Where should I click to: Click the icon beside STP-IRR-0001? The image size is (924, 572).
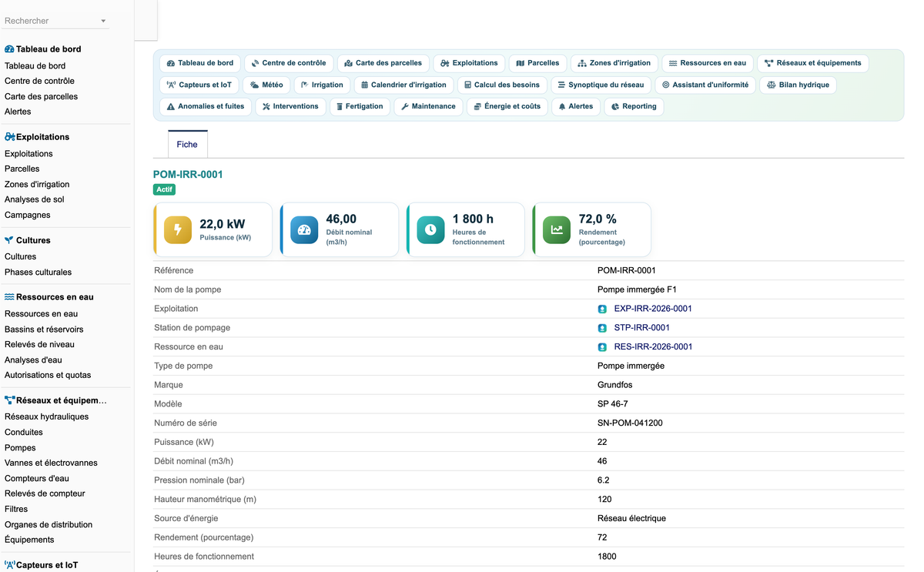[603, 328]
